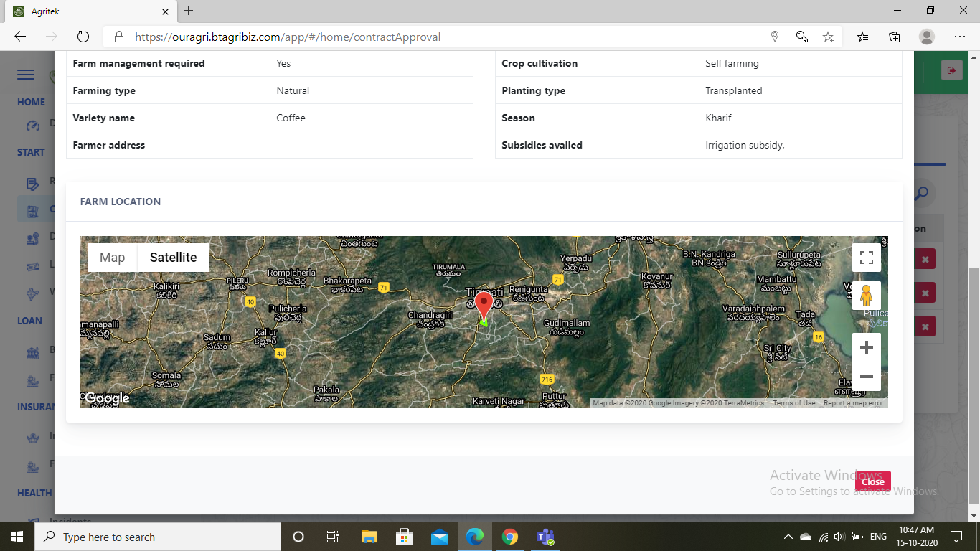Click the Transplanted planting type value
Viewport: 980px width, 551px height.
point(734,90)
